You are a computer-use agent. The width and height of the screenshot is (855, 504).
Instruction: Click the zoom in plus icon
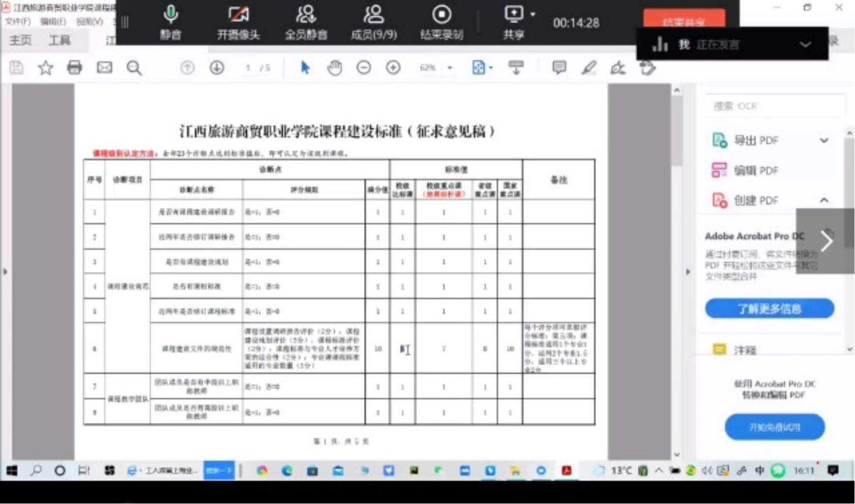click(393, 67)
